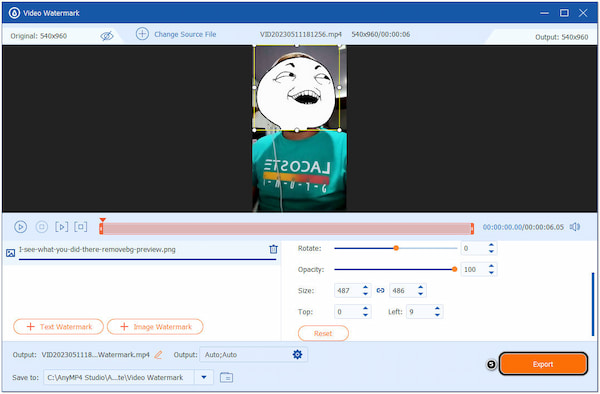The width and height of the screenshot is (600, 394).
Task: Decrease Left value with down arrow
Action: (437, 315)
